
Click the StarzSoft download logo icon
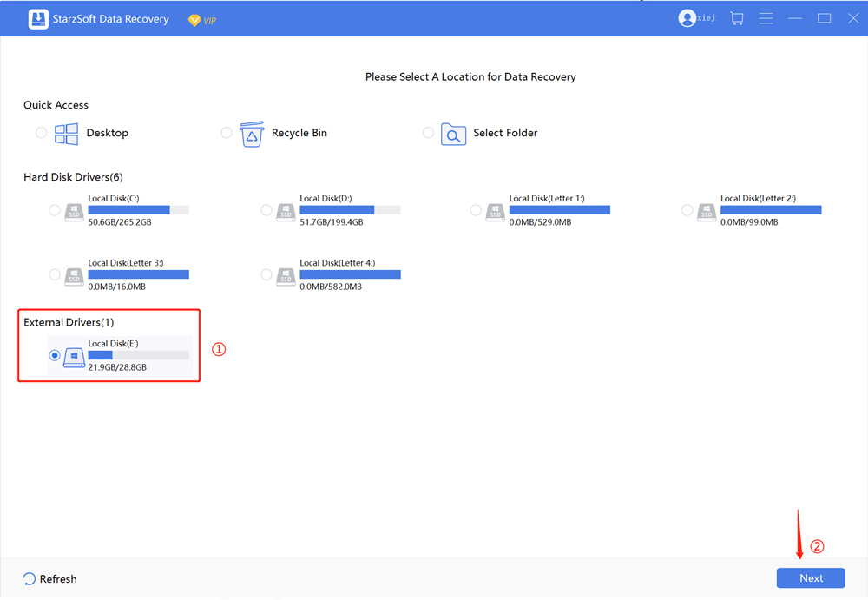(38, 19)
